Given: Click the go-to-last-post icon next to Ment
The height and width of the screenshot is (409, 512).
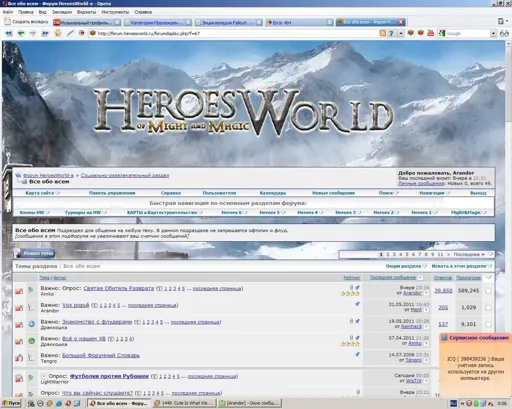Looking at the screenshot, I should pos(426,310).
